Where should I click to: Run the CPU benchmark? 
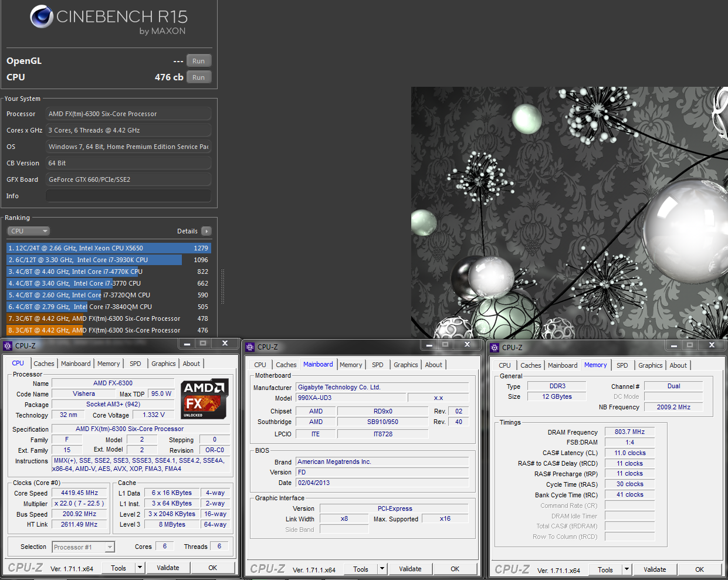(x=199, y=77)
